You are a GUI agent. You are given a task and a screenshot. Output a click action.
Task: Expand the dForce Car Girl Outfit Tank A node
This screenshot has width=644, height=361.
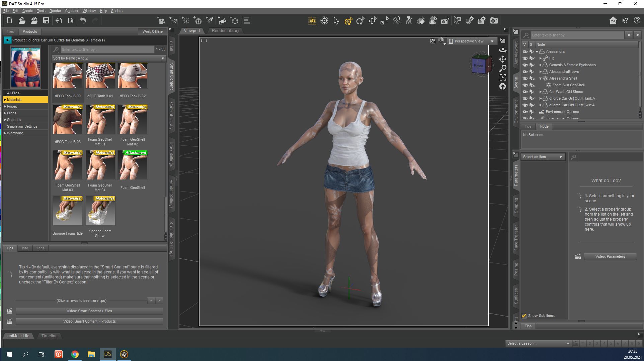pyautogui.click(x=540, y=98)
